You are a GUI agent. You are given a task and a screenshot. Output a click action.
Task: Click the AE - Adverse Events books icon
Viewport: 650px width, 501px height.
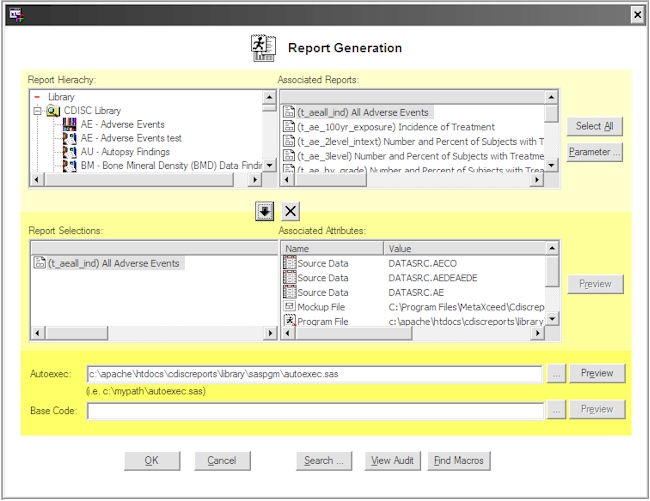(x=69, y=124)
